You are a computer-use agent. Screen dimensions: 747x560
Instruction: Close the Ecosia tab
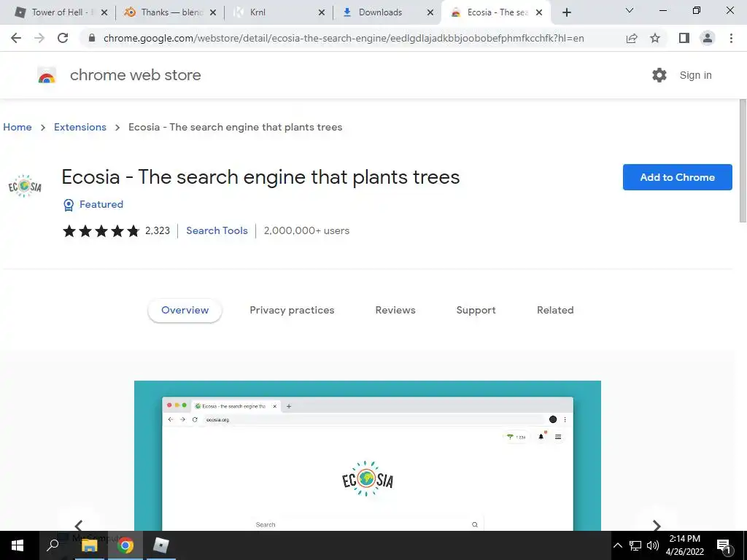click(539, 12)
